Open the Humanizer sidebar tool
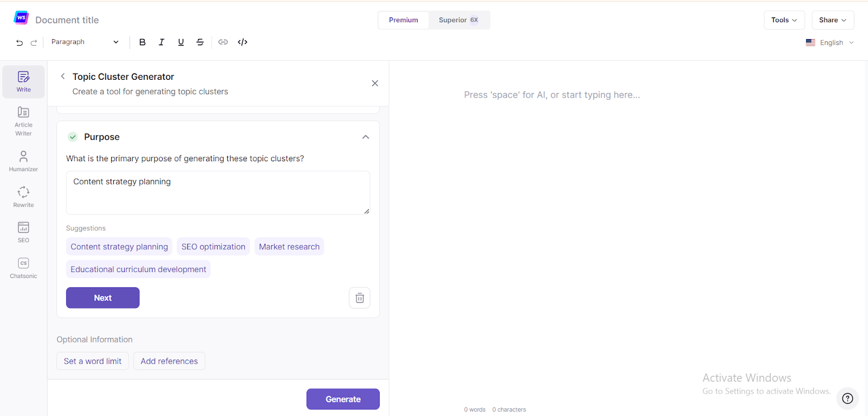The width and height of the screenshot is (868, 416). click(23, 161)
